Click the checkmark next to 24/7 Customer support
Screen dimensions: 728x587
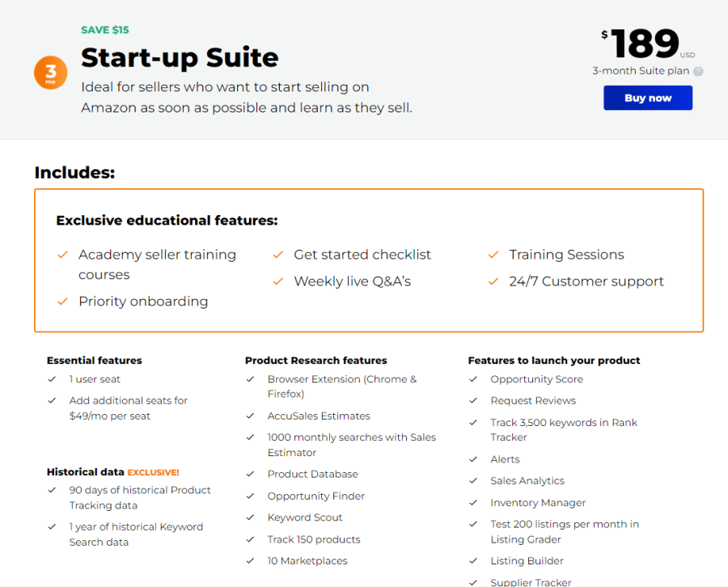click(x=493, y=281)
